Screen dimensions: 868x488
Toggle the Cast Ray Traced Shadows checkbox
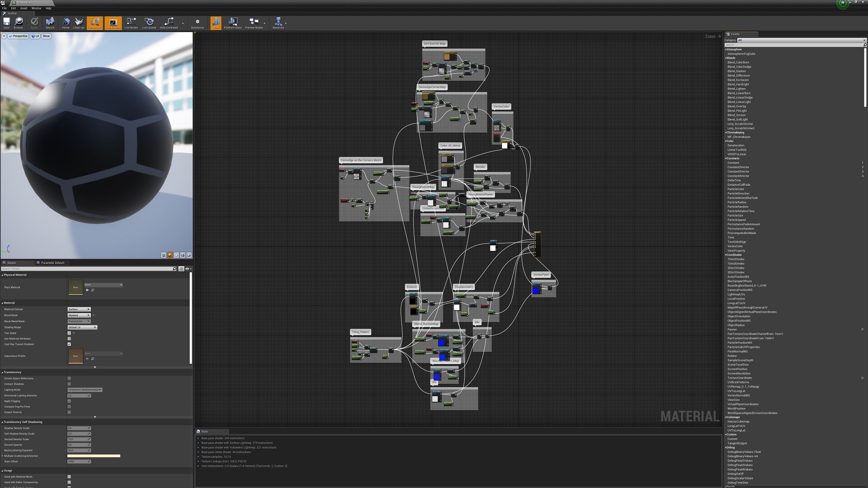[x=69, y=344]
